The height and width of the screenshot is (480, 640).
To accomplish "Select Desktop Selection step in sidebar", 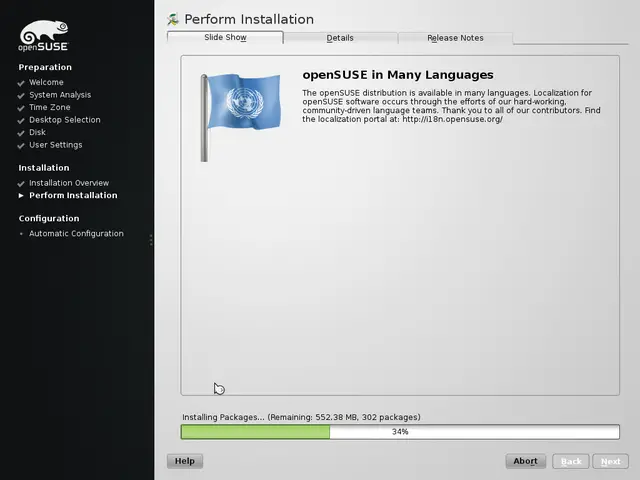I will [64, 120].
